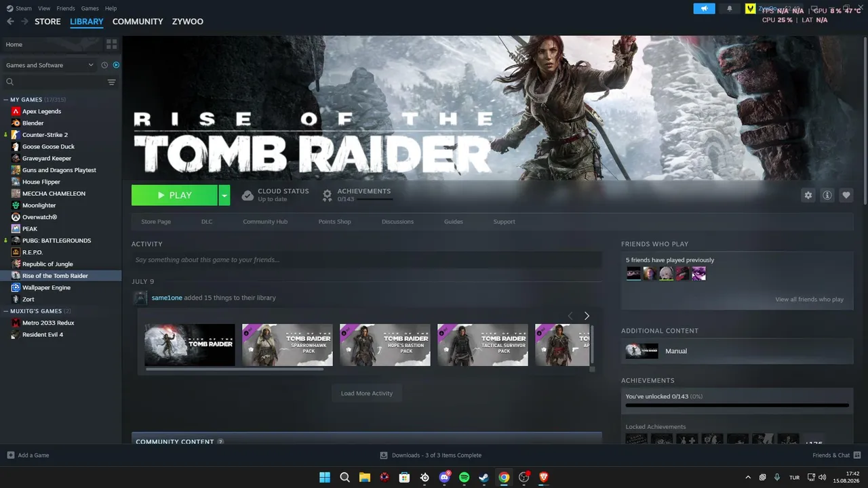The height and width of the screenshot is (488, 868).
Task: Open the Guides link
Action: pyautogui.click(x=454, y=222)
